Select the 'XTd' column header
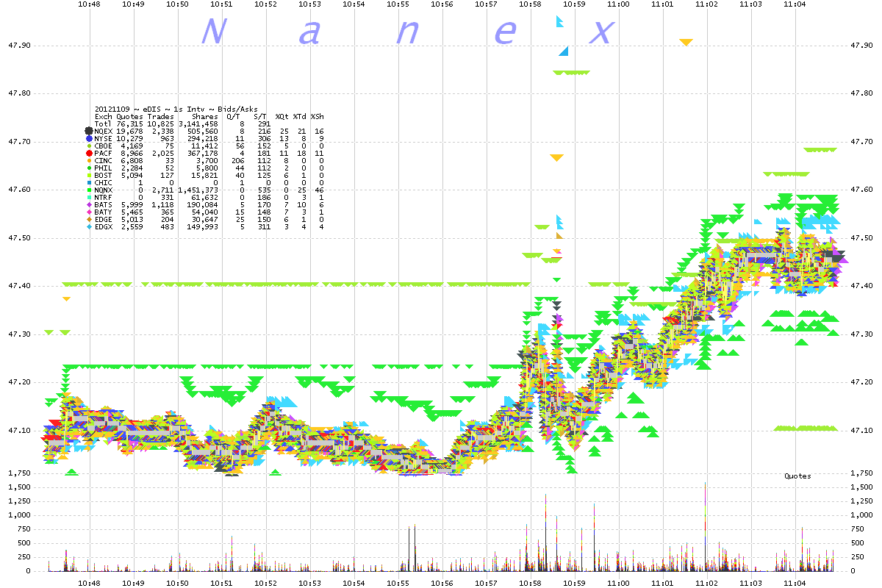The width and height of the screenshot is (882, 588). pos(300,116)
